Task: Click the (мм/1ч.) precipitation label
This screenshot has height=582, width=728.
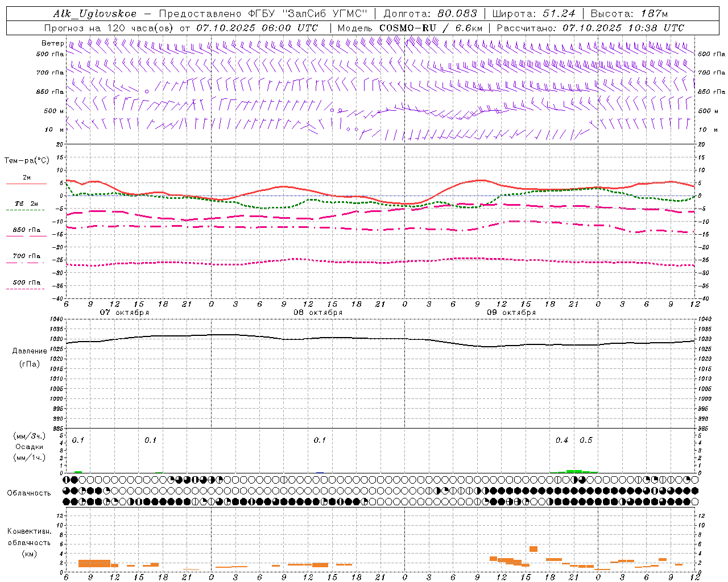Action: click(30, 457)
